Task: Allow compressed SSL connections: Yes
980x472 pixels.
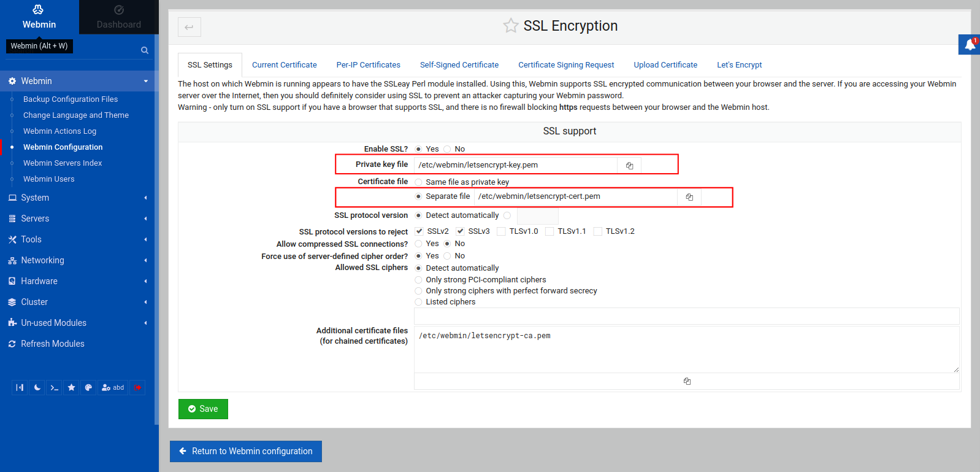Action: point(418,244)
